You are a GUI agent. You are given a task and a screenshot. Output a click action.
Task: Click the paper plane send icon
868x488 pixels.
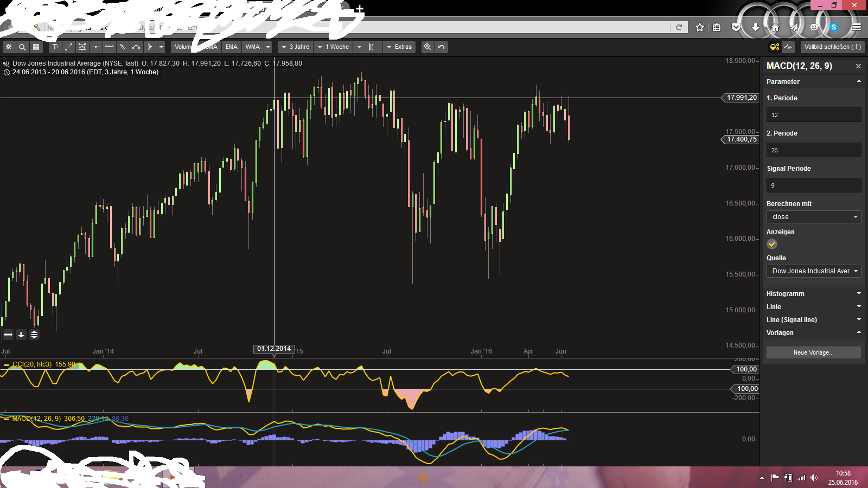pyautogui.click(x=794, y=27)
